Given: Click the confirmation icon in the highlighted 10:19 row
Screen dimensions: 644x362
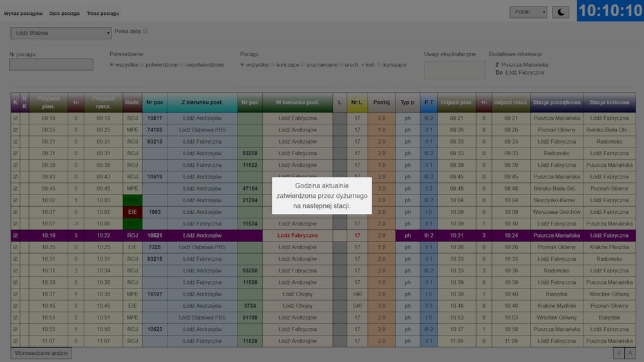Looking at the screenshot, I should coord(15,236).
